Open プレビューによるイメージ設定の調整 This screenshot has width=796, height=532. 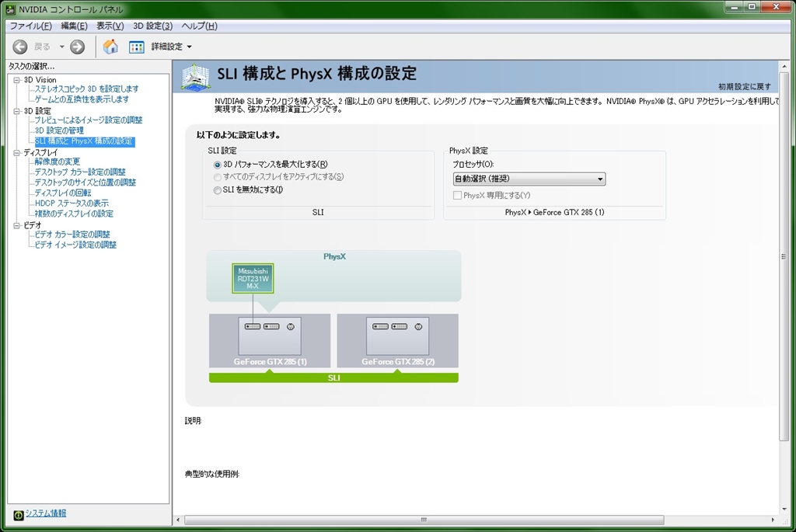(89, 120)
